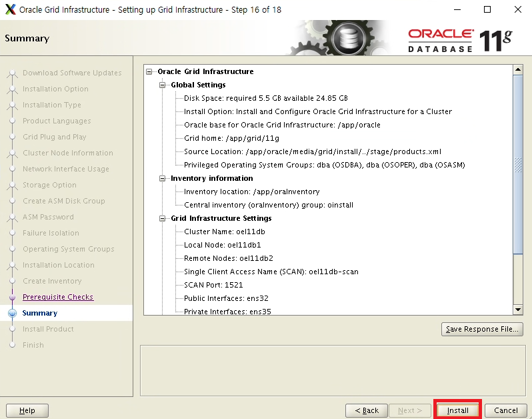Minimize the installer window
Image resolution: width=532 pixels, height=419 pixels.
click(x=457, y=9)
